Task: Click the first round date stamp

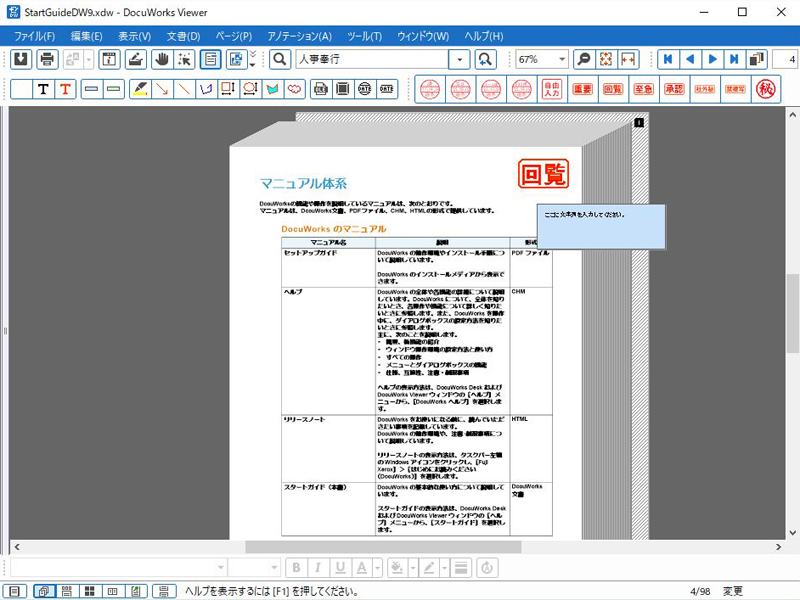Action: [x=430, y=89]
